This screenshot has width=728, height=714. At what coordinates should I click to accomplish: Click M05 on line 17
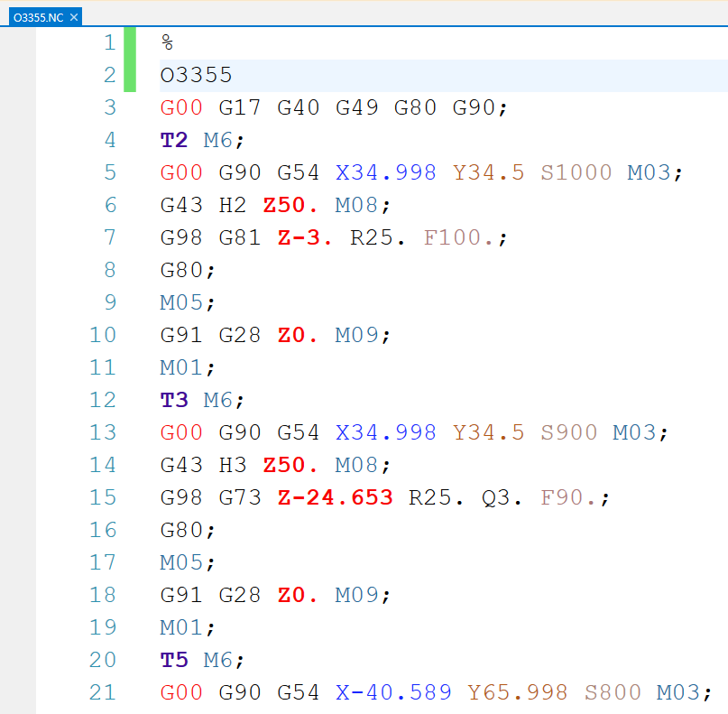pyautogui.click(x=181, y=563)
